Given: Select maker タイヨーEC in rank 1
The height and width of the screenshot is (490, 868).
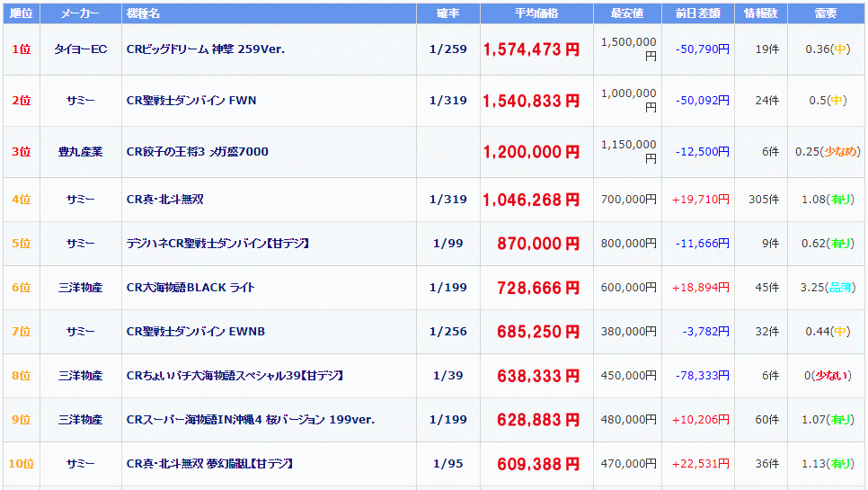Looking at the screenshot, I should coord(81,49).
